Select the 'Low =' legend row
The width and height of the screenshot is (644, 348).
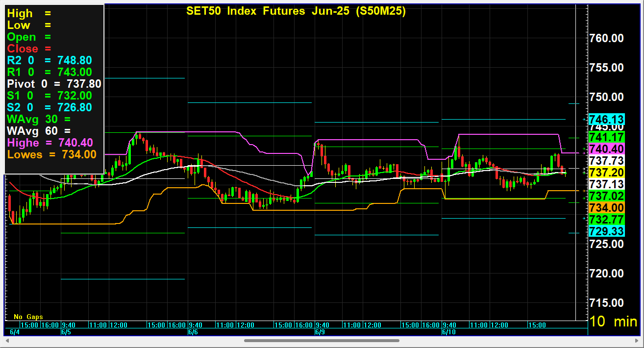pos(29,25)
